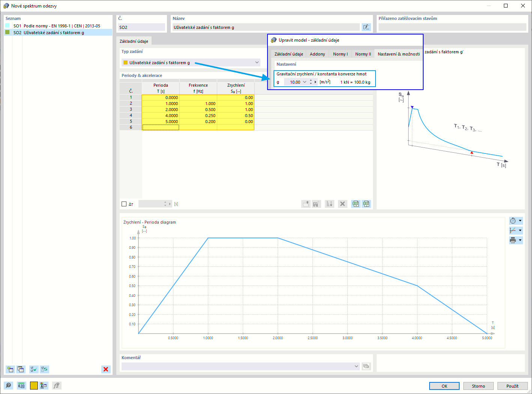Viewport: 532px width, 394px height.
Task: Create a new response spectrum in list
Action: tap(10, 369)
